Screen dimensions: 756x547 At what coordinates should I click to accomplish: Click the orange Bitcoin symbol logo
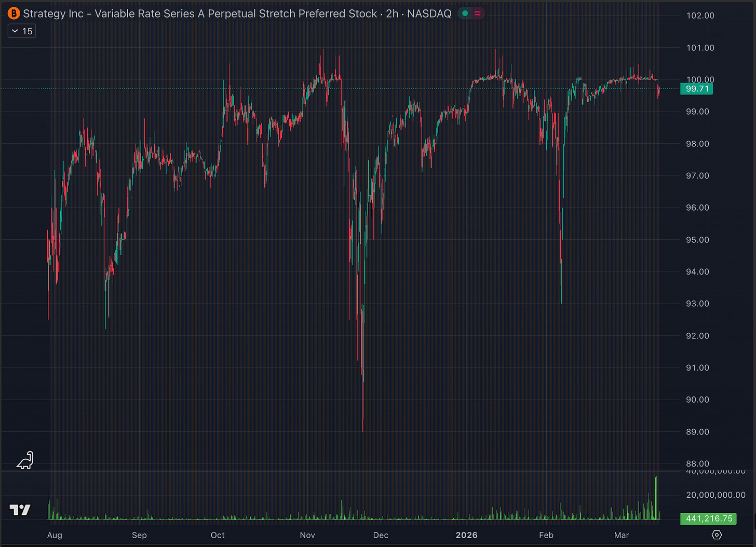14,13
